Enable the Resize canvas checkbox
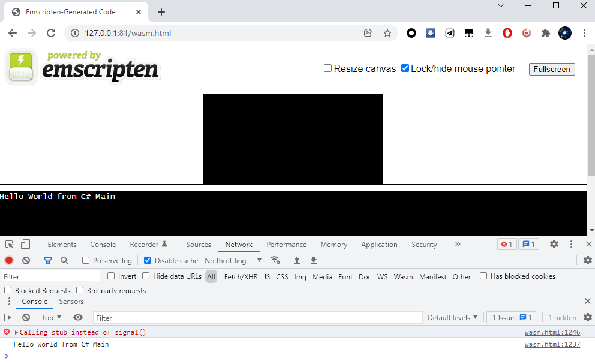 [x=327, y=68]
